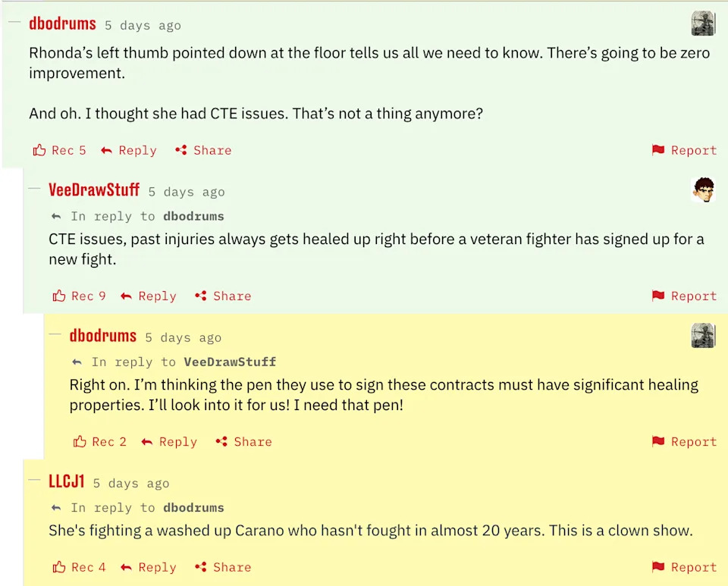Collapse dbodrums' reply about the pen
The image size is (728, 586).
55,335
